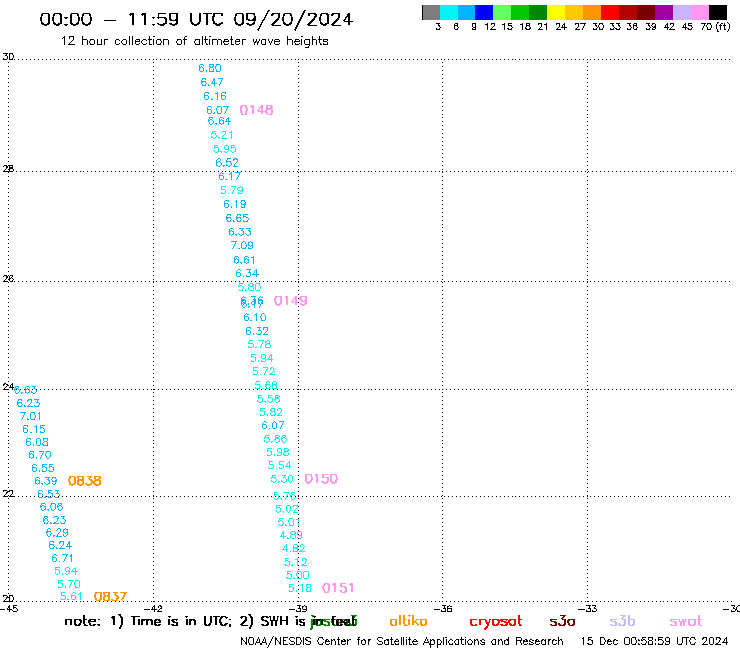The height and width of the screenshot is (650, 740).
Task: Click the wave height value 5.02
Action: pyautogui.click(x=287, y=509)
